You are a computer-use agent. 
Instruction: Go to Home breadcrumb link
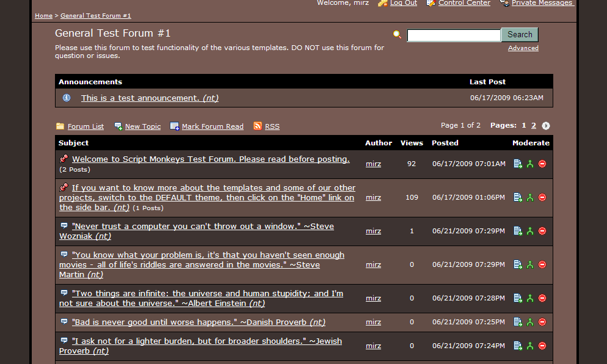tap(43, 16)
